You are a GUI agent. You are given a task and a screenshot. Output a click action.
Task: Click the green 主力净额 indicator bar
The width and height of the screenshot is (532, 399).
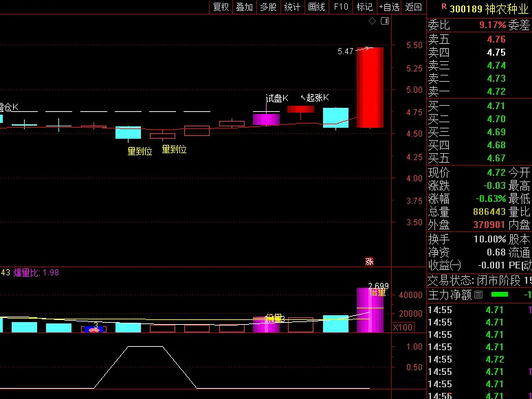500,295
